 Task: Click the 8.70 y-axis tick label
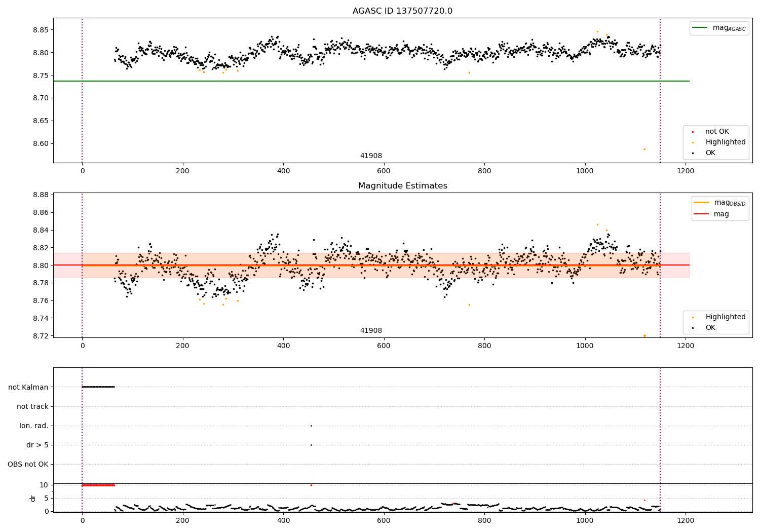41,98
